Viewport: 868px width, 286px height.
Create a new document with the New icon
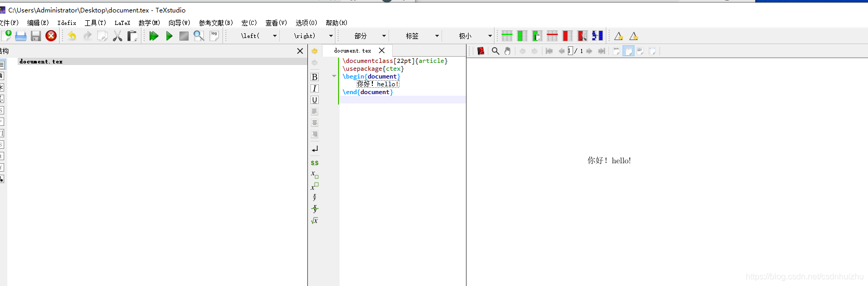(6, 35)
